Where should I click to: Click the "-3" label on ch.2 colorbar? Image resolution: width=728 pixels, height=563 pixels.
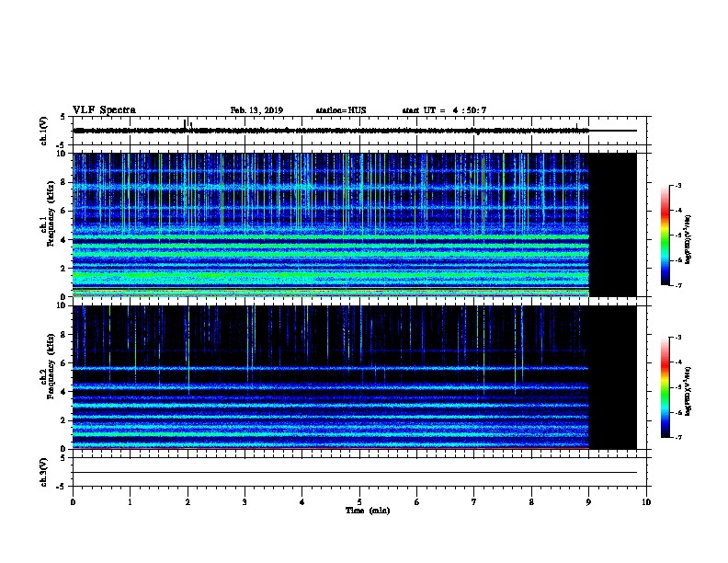[x=677, y=338]
